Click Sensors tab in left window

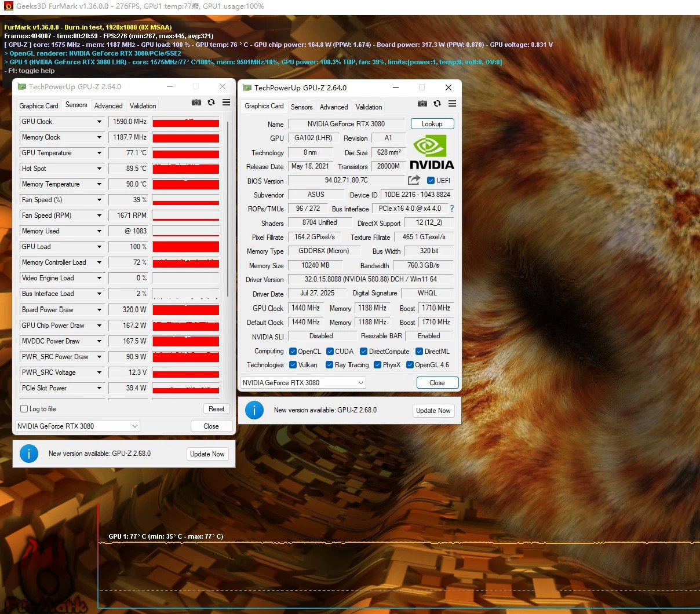point(76,105)
